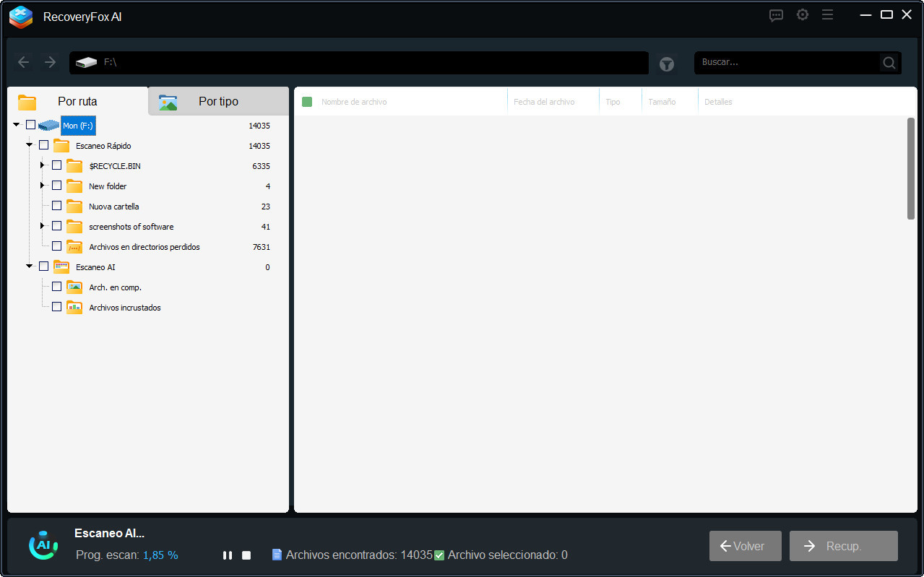
Task: Click the filter funnel icon
Action: click(666, 64)
